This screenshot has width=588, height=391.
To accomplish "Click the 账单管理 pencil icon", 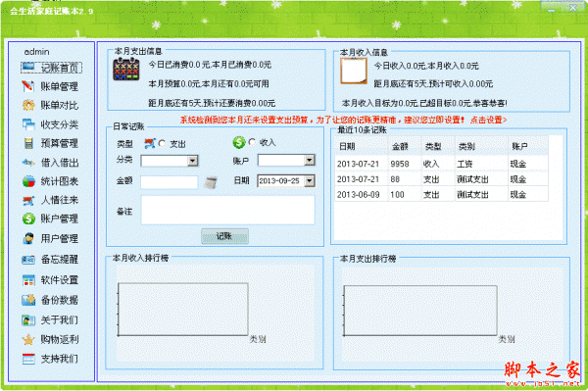I will click(x=28, y=86).
